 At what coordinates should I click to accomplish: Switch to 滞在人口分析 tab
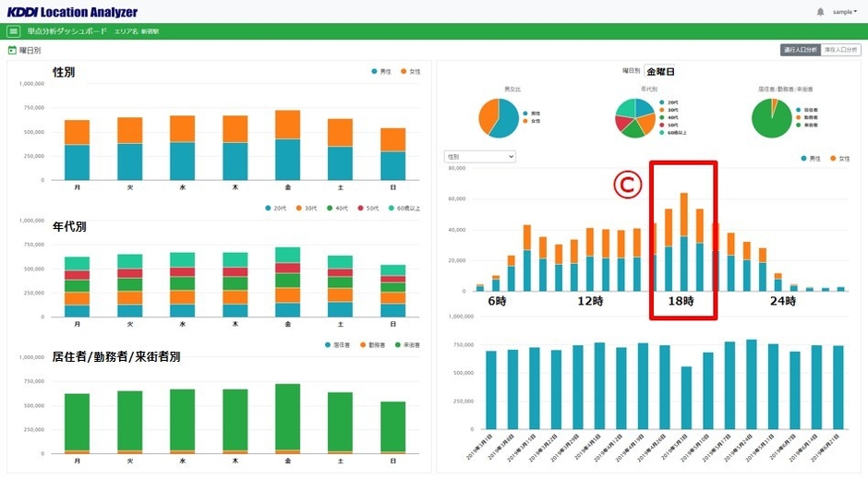point(840,50)
